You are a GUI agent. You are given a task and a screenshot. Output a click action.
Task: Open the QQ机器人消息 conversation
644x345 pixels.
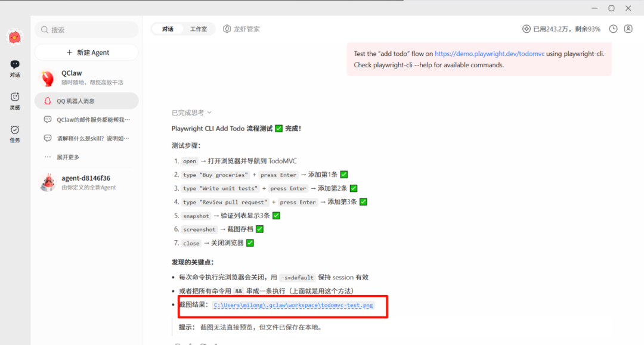[x=86, y=101]
